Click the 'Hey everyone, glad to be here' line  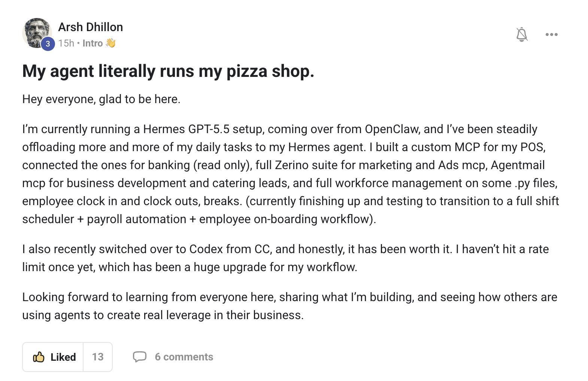[101, 99]
